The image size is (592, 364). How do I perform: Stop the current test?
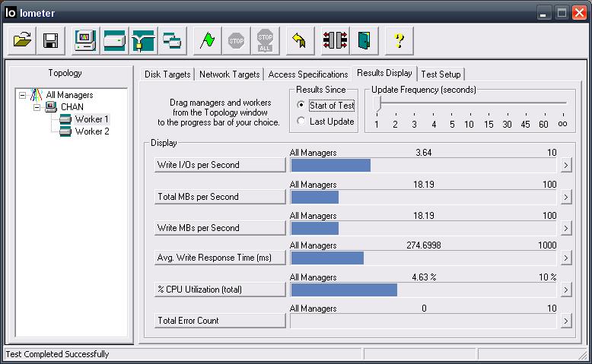pyautogui.click(x=237, y=40)
